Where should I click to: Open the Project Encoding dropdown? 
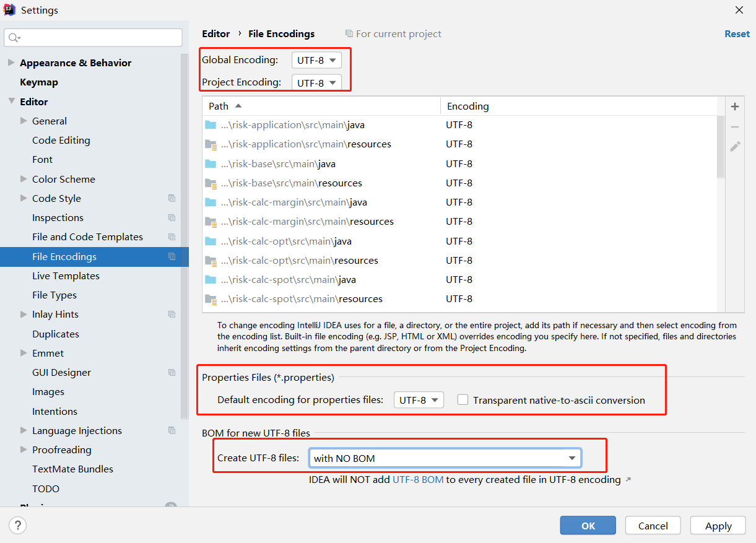coord(316,82)
